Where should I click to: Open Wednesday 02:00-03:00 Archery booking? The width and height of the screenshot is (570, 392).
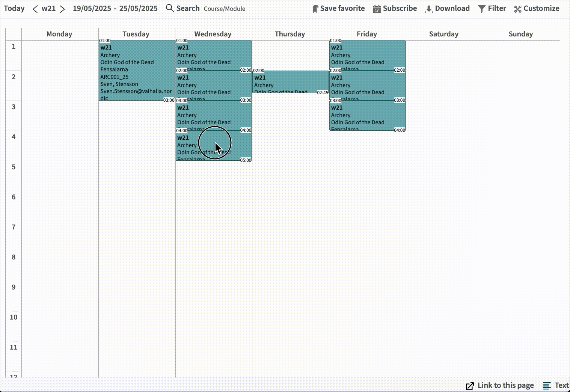coord(214,86)
